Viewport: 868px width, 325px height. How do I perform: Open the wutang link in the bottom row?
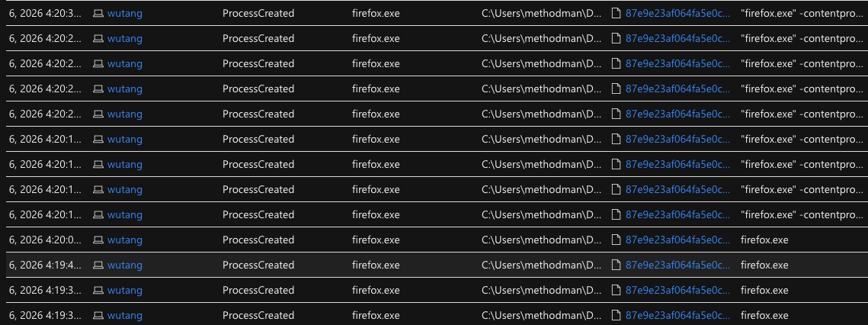coord(125,315)
